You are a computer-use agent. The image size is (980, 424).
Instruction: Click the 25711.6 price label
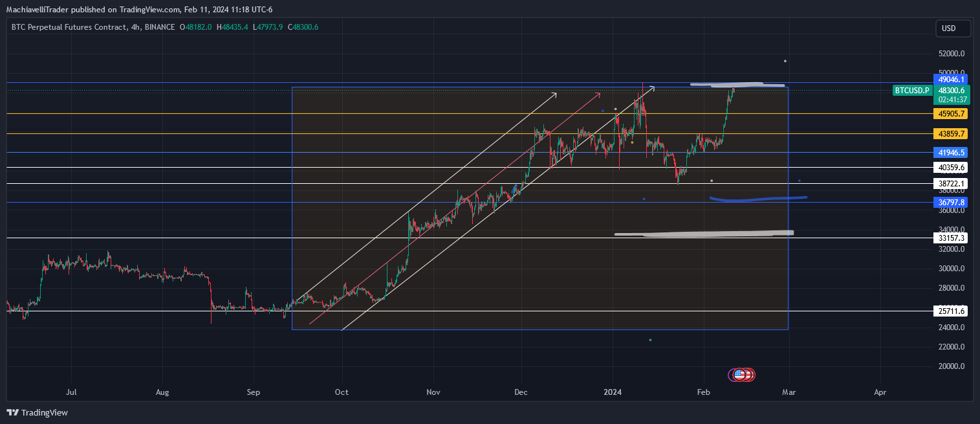[950, 311]
